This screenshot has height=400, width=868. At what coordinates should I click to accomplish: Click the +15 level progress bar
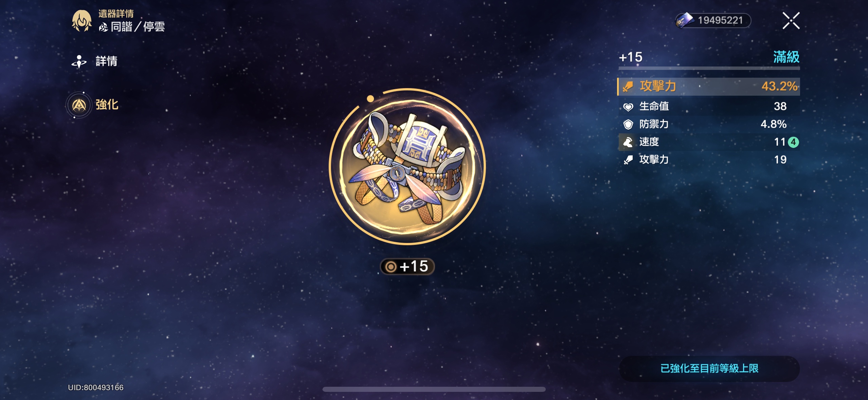tap(709, 68)
